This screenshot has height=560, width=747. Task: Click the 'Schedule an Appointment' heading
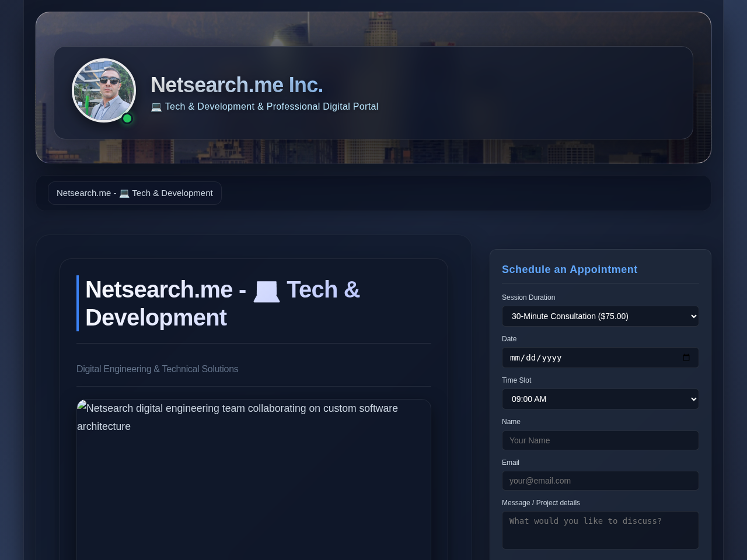tap(570, 269)
